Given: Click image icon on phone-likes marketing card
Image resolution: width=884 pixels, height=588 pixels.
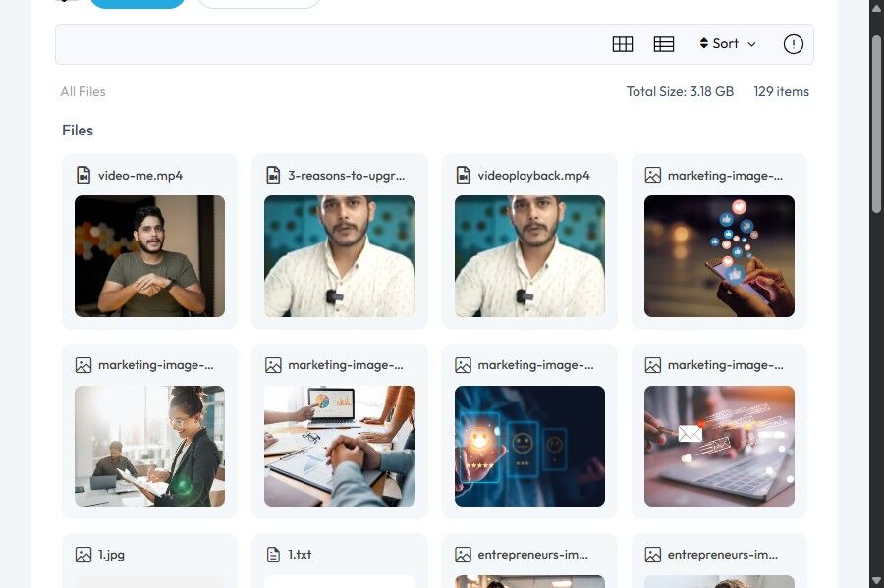Looking at the screenshot, I should click(653, 175).
